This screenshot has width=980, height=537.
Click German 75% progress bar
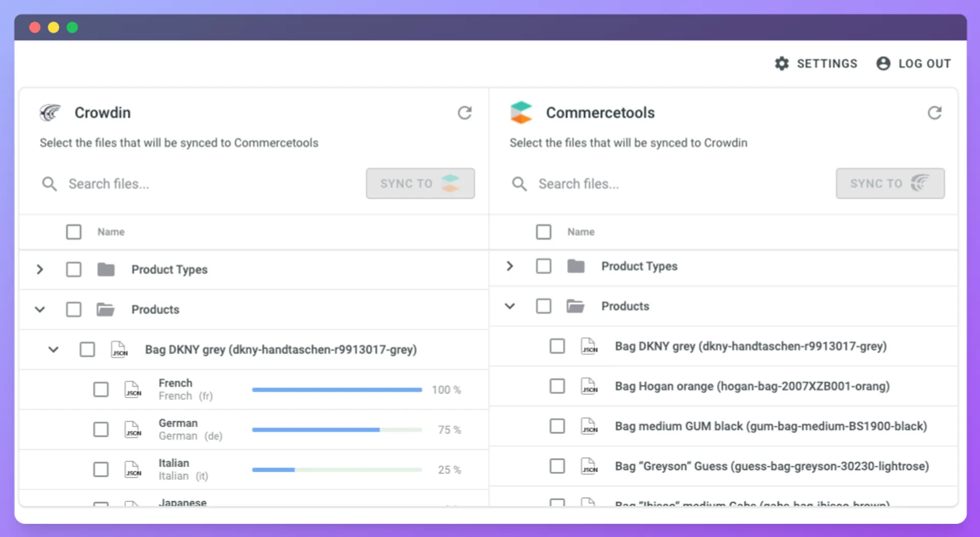click(x=337, y=430)
